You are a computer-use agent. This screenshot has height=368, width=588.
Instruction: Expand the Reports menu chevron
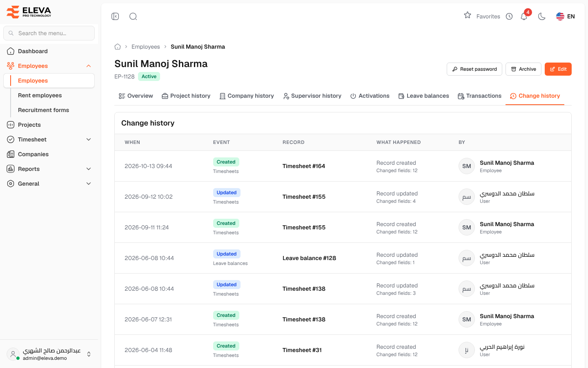pos(89,169)
